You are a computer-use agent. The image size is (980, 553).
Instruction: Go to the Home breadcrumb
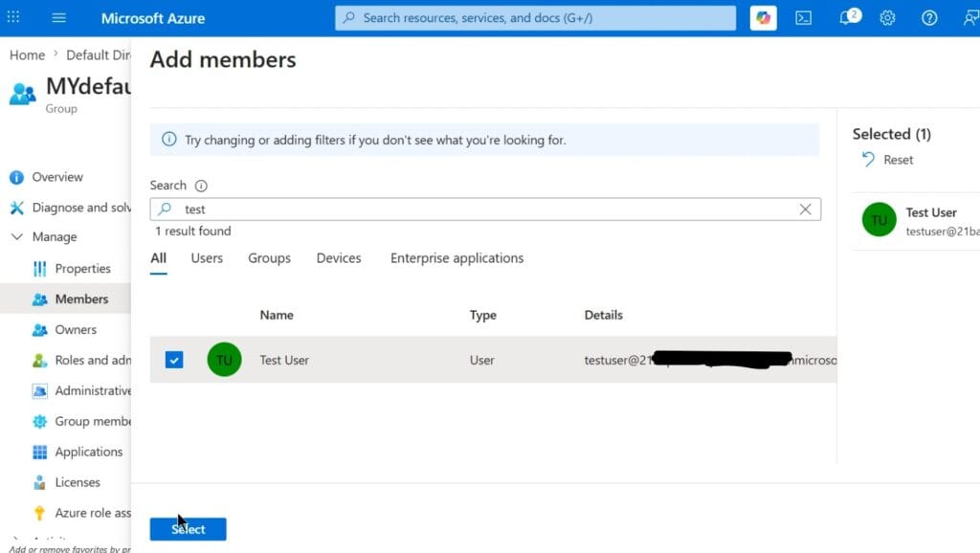coord(27,55)
